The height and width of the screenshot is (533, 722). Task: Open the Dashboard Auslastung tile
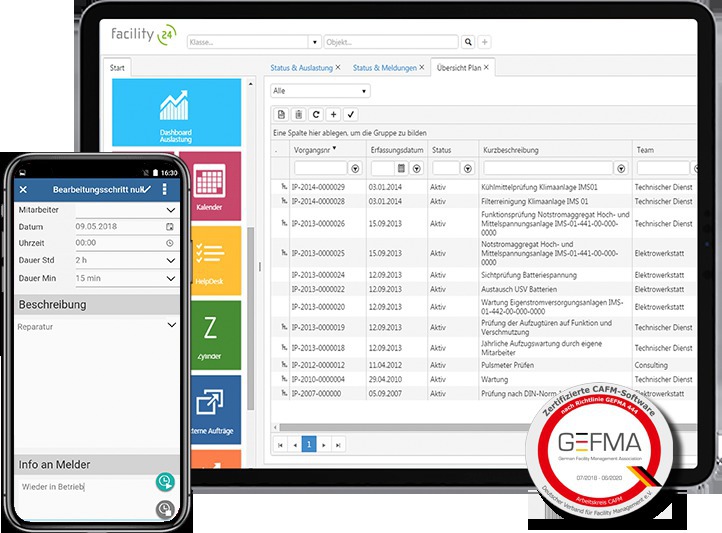pos(176,112)
